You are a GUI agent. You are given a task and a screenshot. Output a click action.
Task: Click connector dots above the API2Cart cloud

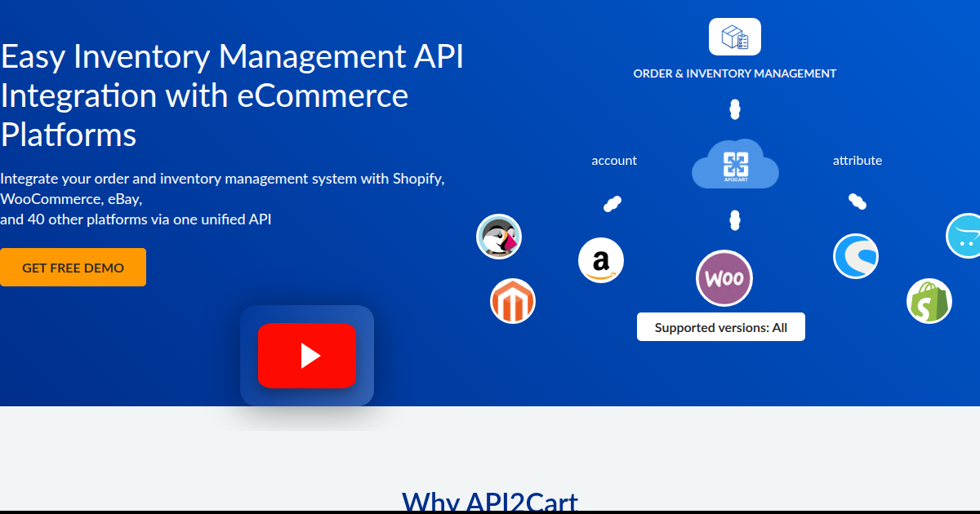734,109
